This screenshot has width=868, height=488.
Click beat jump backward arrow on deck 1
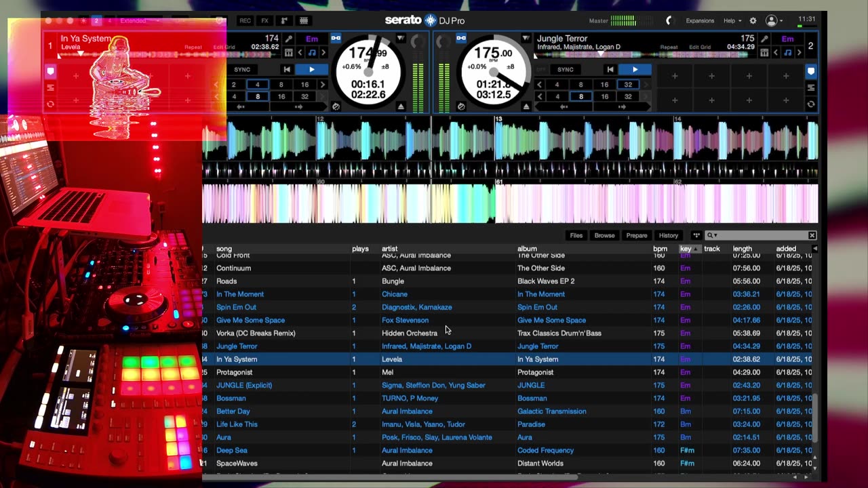pyautogui.click(x=241, y=107)
